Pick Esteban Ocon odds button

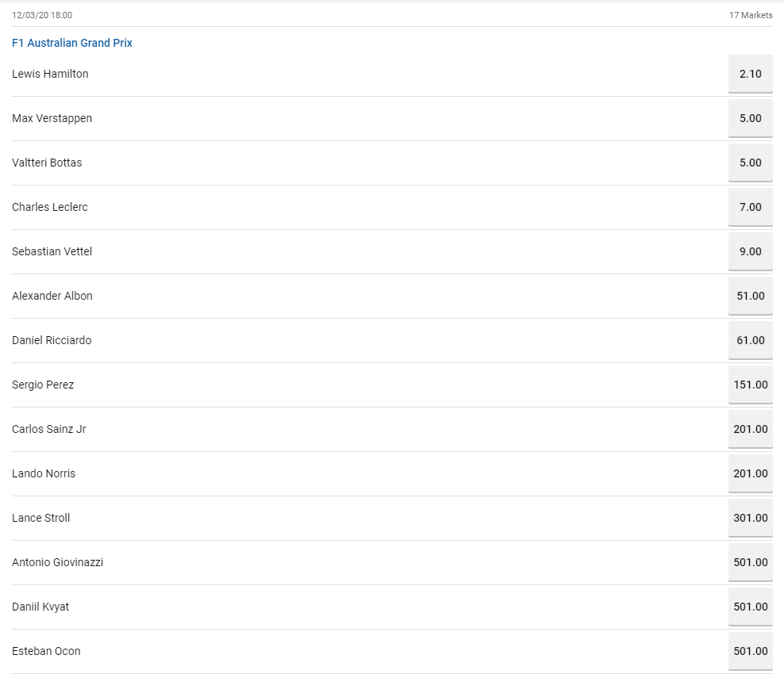pos(750,651)
